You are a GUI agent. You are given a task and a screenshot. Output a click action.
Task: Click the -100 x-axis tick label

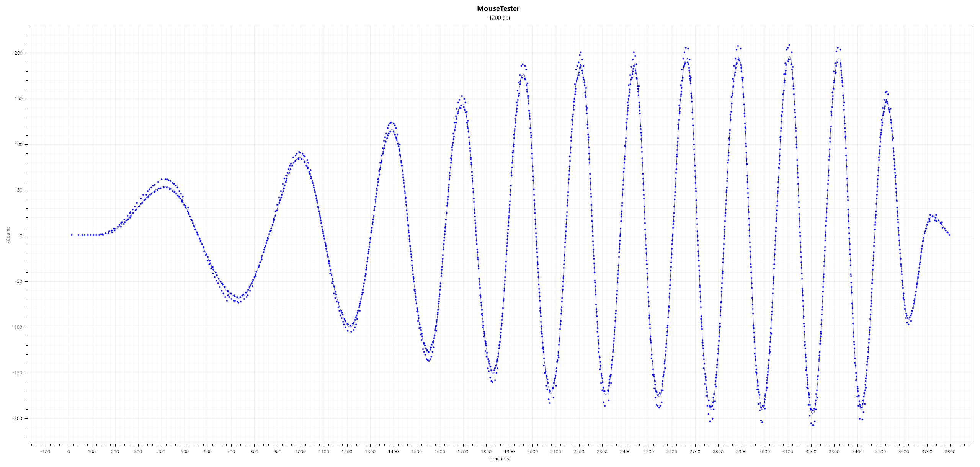pos(45,451)
